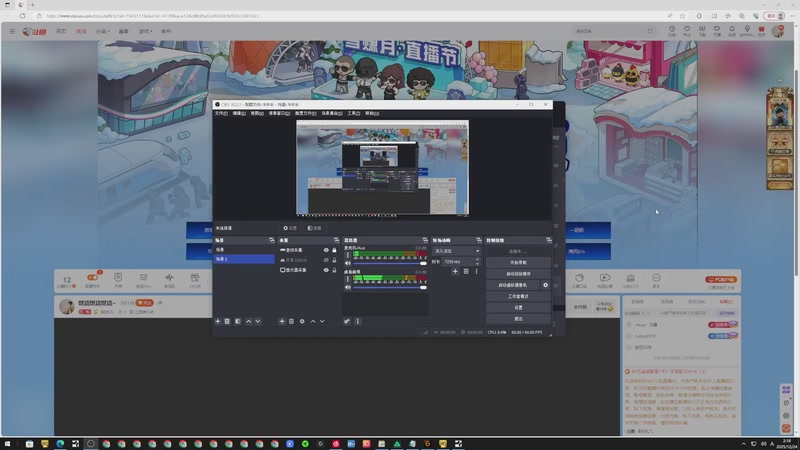Pop out the Scene Transitions dock float icon
The height and width of the screenshot is (450, 800).
point(479,240)
